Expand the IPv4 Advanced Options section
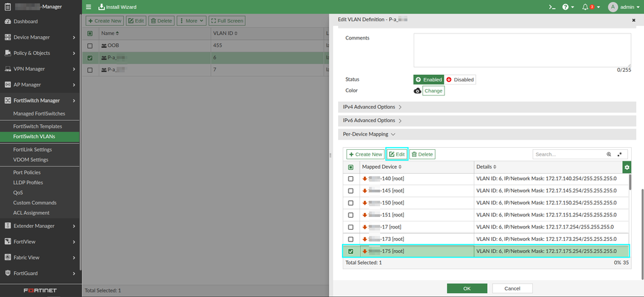Image resolution: width=644 pixels, height=297 pixels. [x=487, y=107]
